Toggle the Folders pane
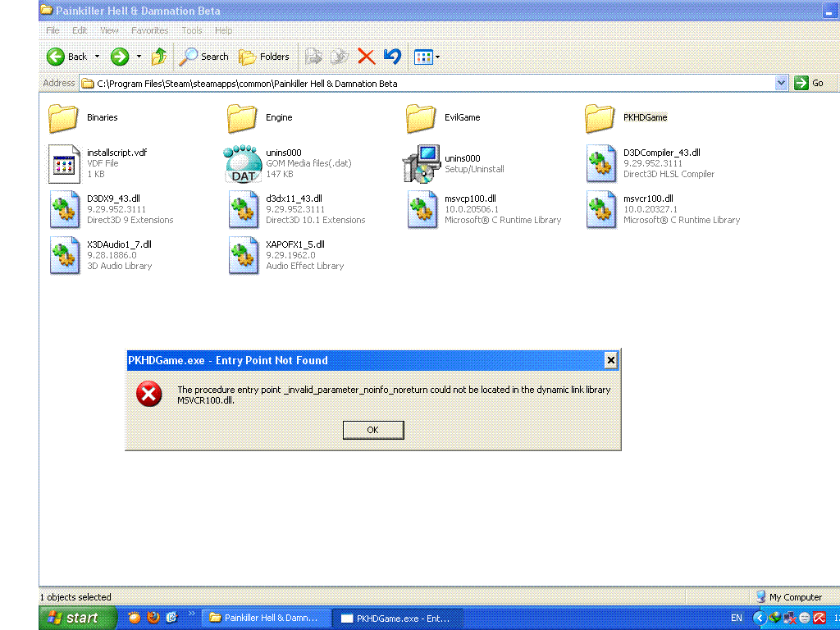The width and height of the screenshot is (840, 630). point(263,57)
